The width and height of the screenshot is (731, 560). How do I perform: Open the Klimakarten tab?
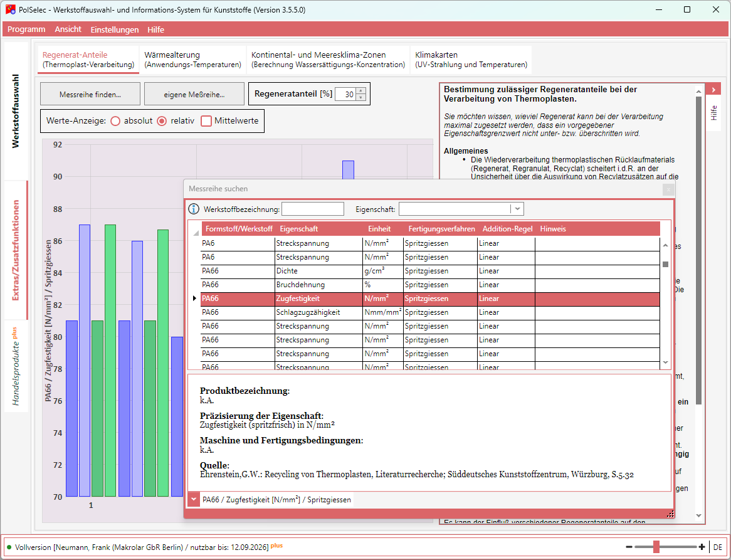[x=471, y=60]
